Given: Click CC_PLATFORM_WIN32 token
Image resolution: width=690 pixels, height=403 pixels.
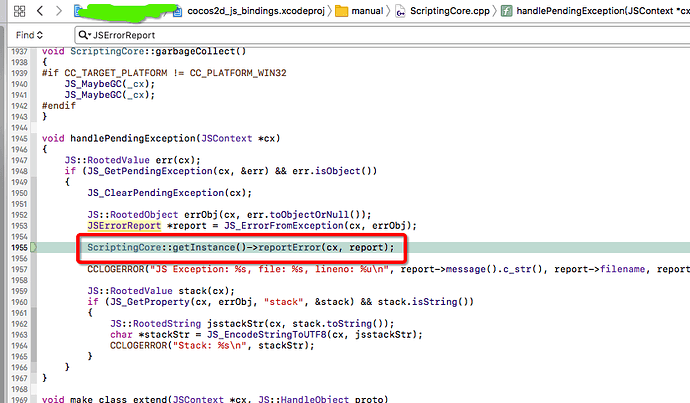Looking at the screenshot, I should pos(238,73).
